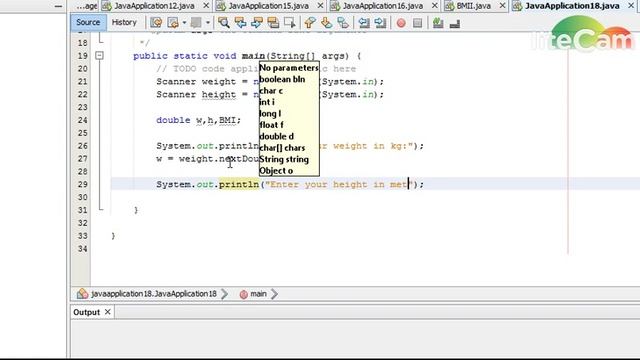Image resolution: width=640 pixels, height=360 pixels.
Task: Click javaapplication18.JavaApplication18 breadcrumb
Action: click(x=154, y=294)
